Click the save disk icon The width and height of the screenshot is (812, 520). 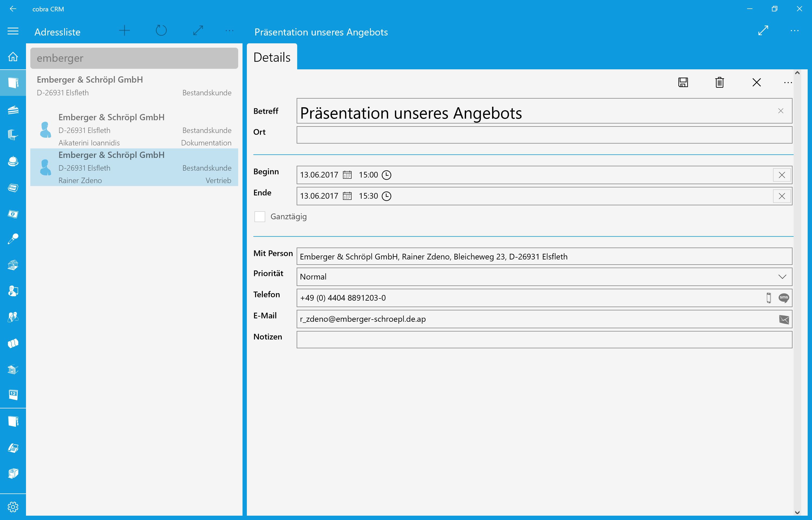tap(683, 82)
